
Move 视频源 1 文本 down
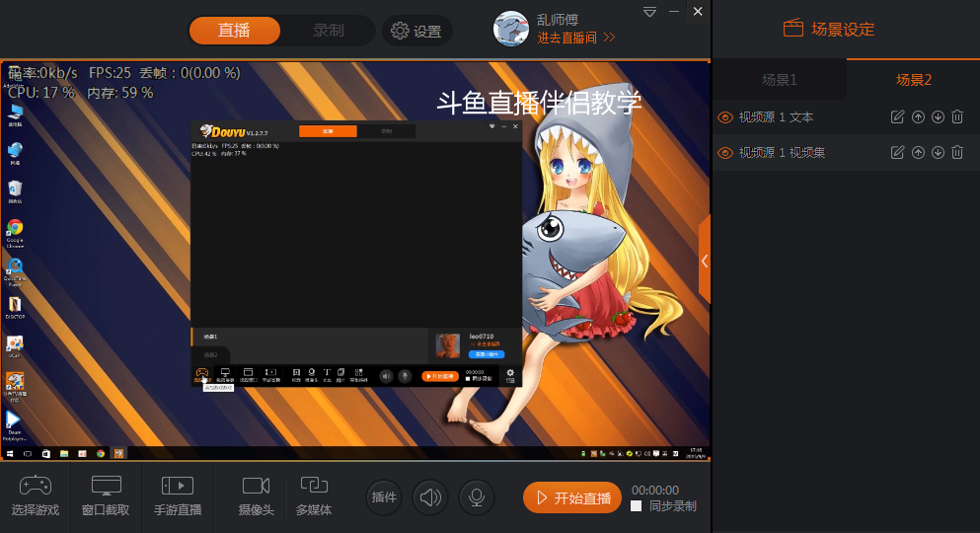pyautogui.click(x=938, y=116)
